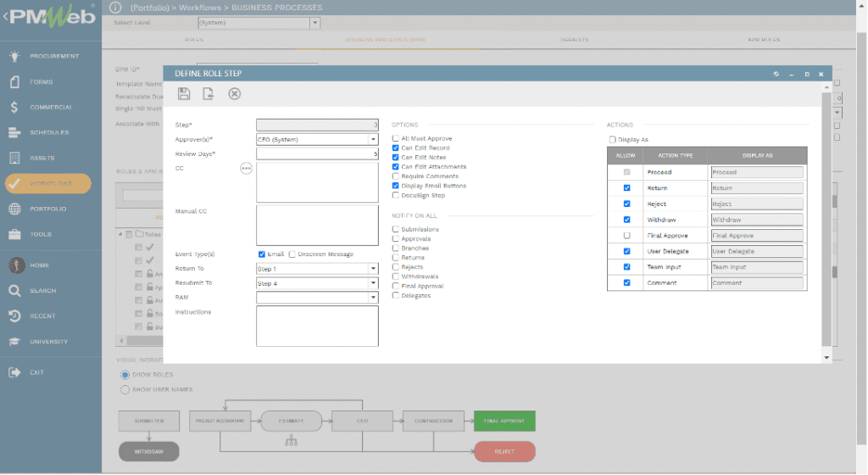This screenshot has width=868, height=475.
Task: Switch to the APM Rules tab
Action: 764,40
